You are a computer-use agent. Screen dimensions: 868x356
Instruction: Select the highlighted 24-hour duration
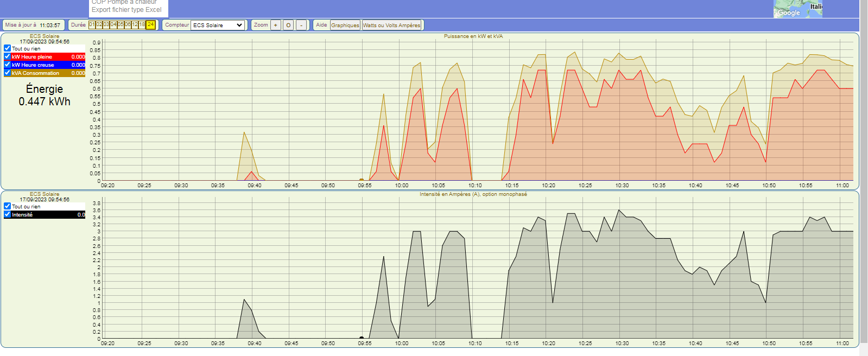pyautogui.click(x=150, y=25)
